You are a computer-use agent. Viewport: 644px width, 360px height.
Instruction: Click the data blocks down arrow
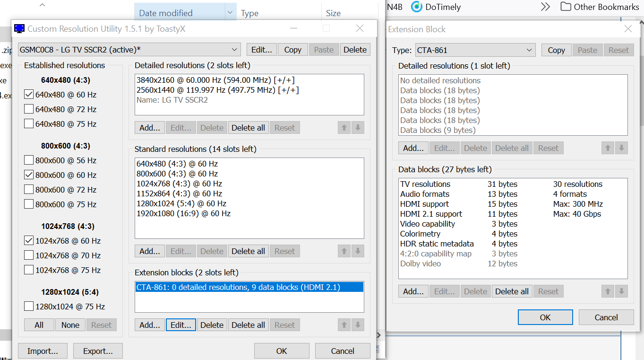[x=621, y=291]
